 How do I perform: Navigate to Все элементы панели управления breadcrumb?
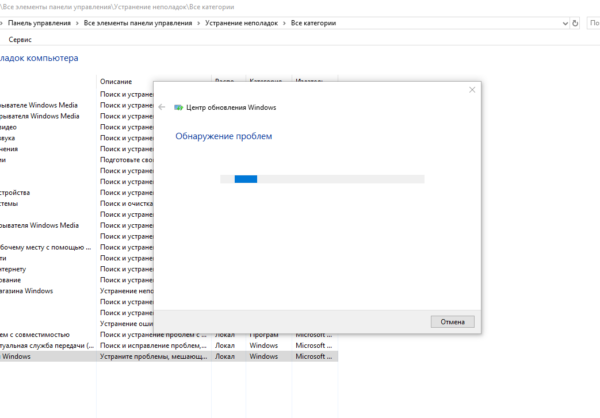138,23
